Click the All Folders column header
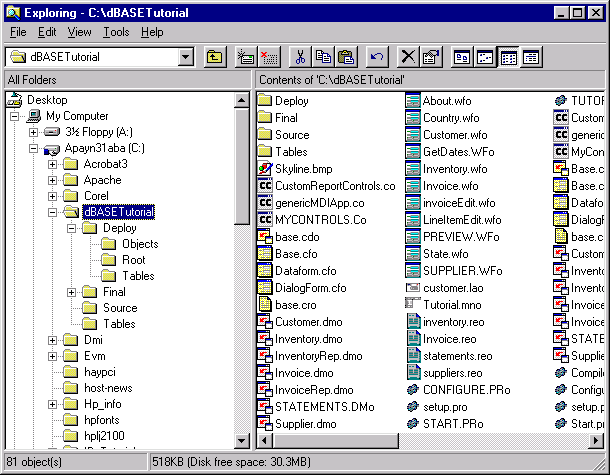The height and width of the screenshot is (475, 610). [128, 80]
